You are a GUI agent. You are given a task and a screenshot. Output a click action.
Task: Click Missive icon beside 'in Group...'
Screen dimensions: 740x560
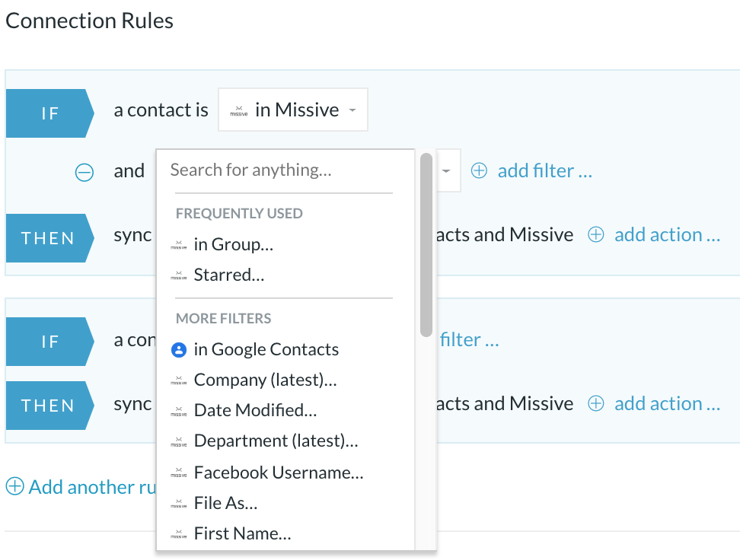click(179, 245)
